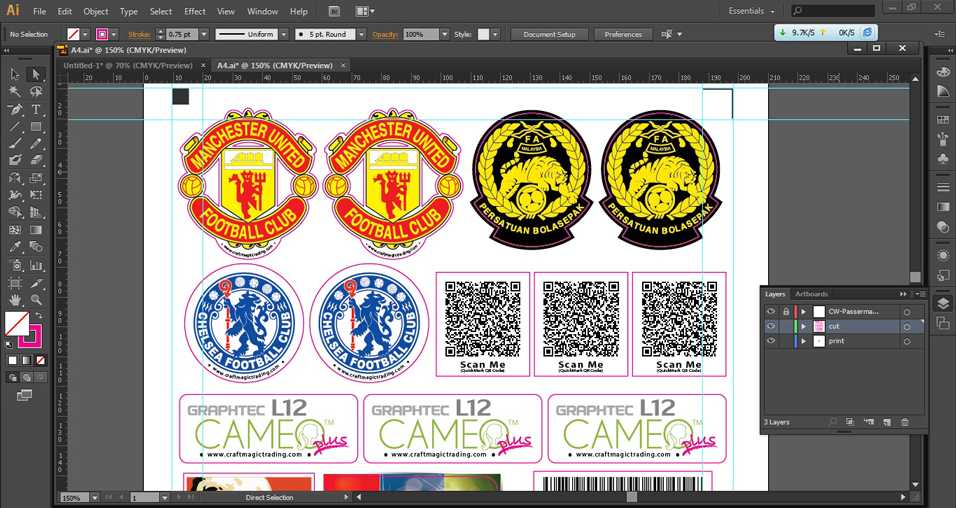Click the Style swatch in control bar

coord(483,35)
